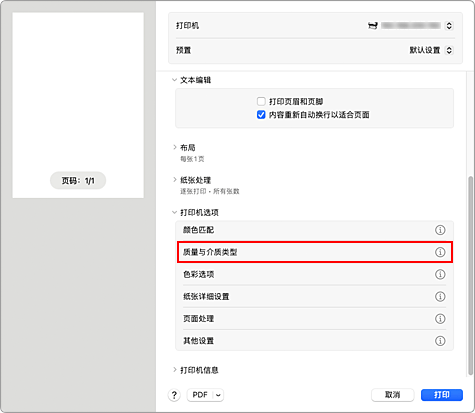Open info for 色彩选项 option
Viewport: 475px width, 413px height.
[440, 274]
